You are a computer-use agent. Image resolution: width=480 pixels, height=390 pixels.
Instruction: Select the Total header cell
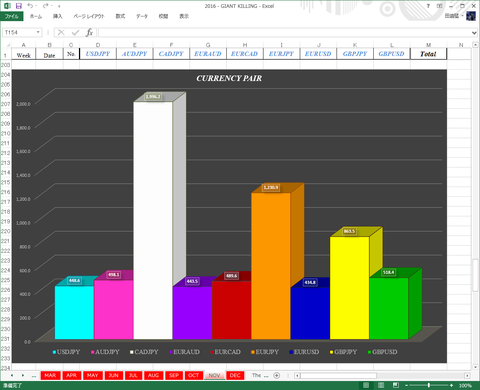pos(428,54)
